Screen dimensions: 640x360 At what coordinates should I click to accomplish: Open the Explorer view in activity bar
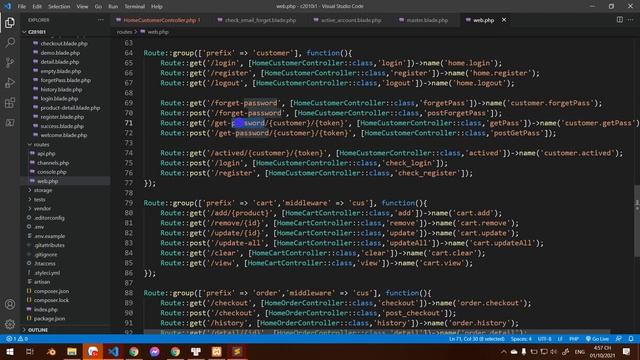[10, 22]
